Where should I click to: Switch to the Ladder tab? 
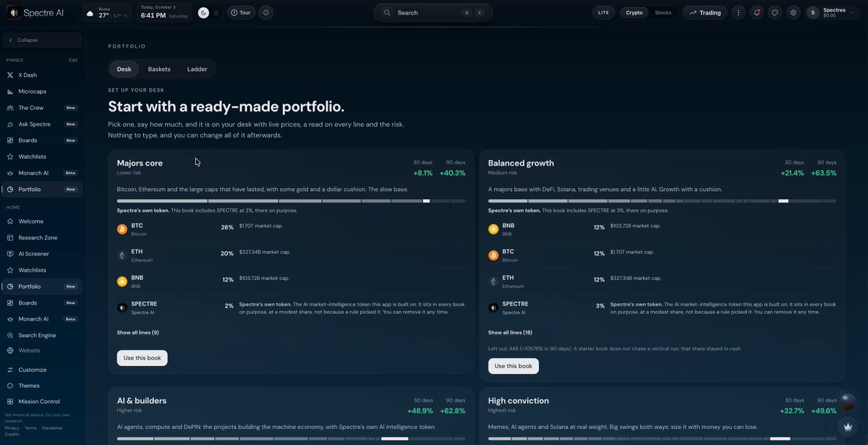(197, 69)
